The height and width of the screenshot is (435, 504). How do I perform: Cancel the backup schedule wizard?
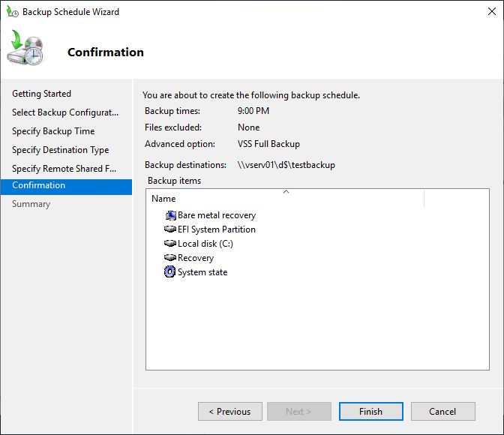pyautogui.click(x=443, y=411)
